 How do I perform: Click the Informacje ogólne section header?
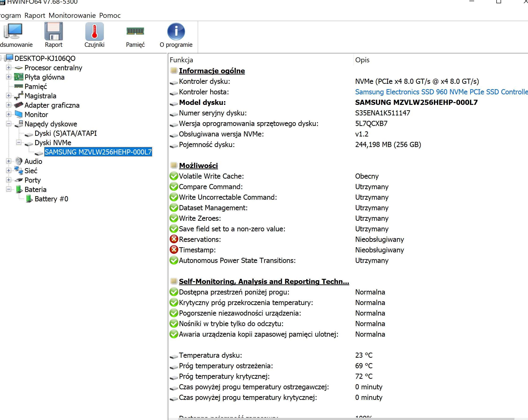pyautogui.click(x=212, y=71)
